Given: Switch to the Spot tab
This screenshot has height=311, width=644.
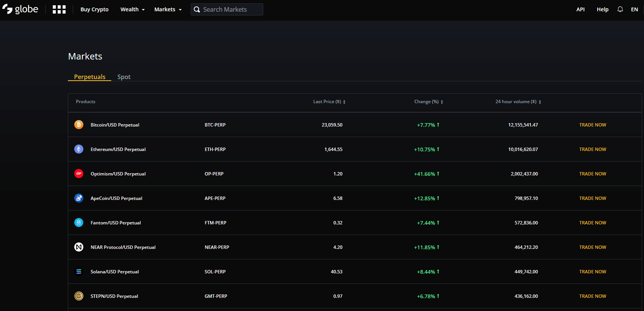Looking at the screenshot, I should [x=124, y=77].
